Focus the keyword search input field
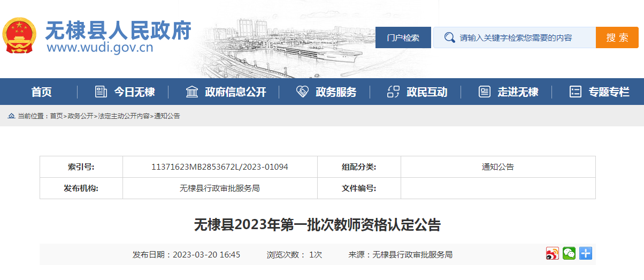The height and width of the screenshot is (280, 644). (524, 37)
